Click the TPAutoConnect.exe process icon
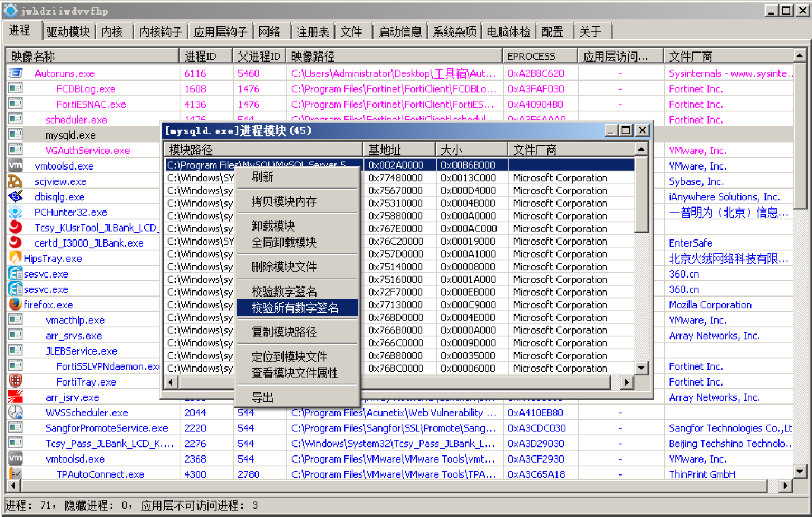Screen dimensions: 812x517 tap(15, 474)
